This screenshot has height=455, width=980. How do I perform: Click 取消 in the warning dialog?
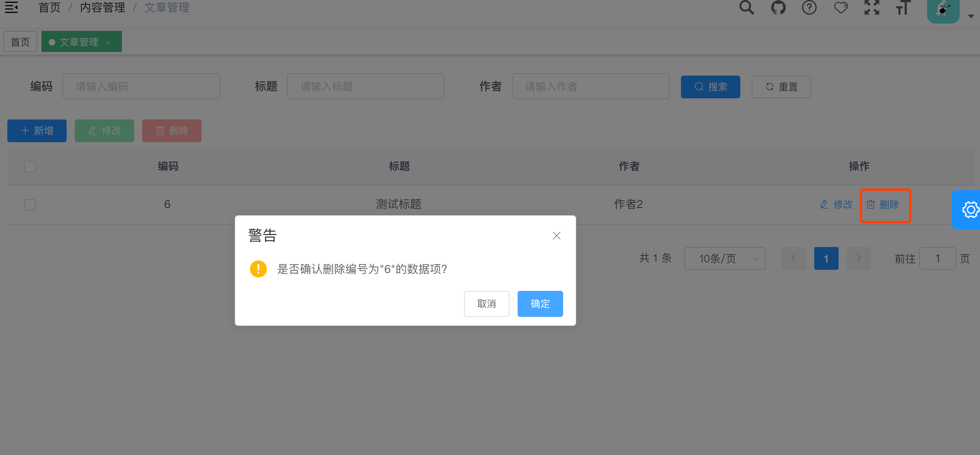point(486,304)
